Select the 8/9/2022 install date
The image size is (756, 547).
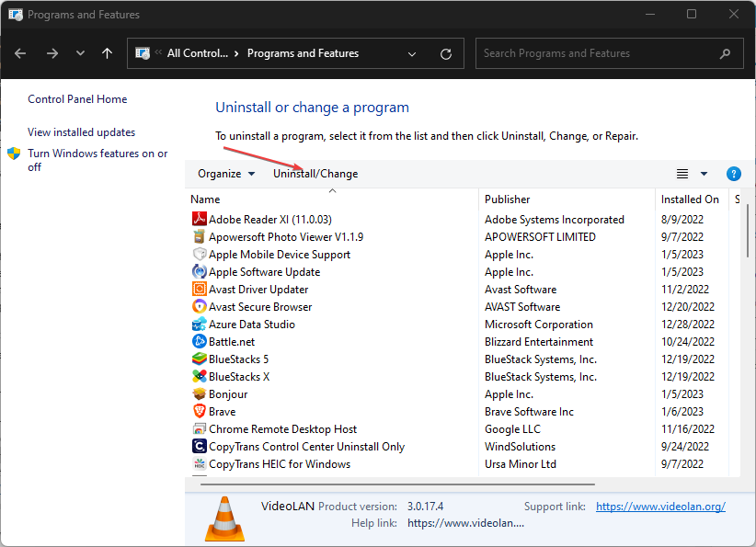click(x=682, y=220)
